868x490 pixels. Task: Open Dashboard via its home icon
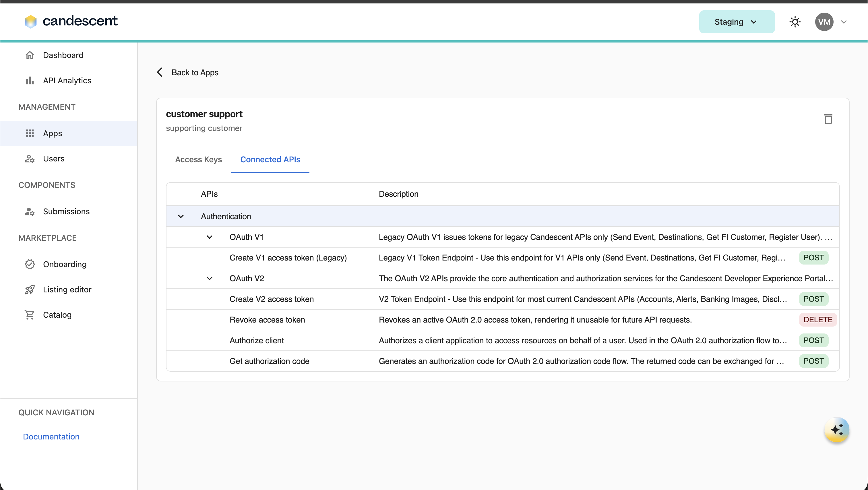30,55
